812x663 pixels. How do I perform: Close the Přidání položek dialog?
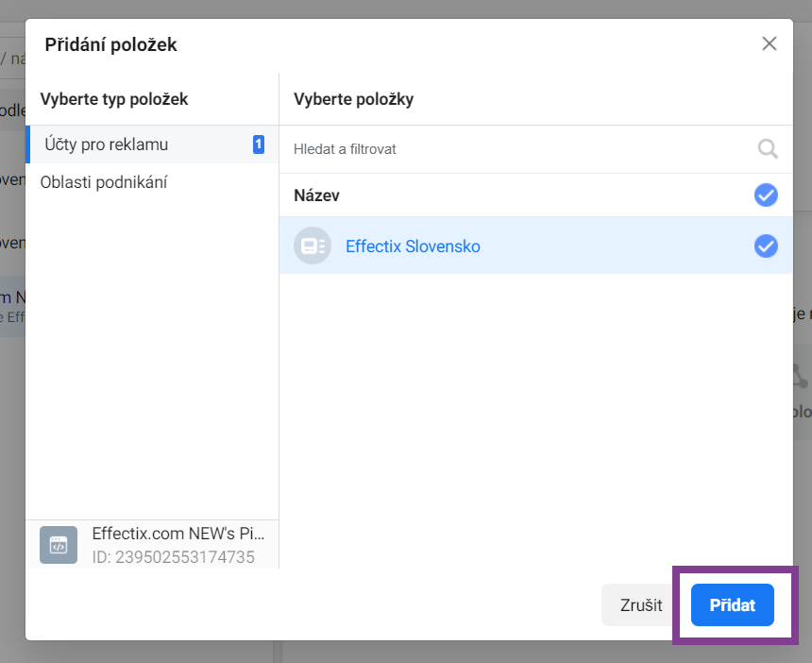point(769,43)
